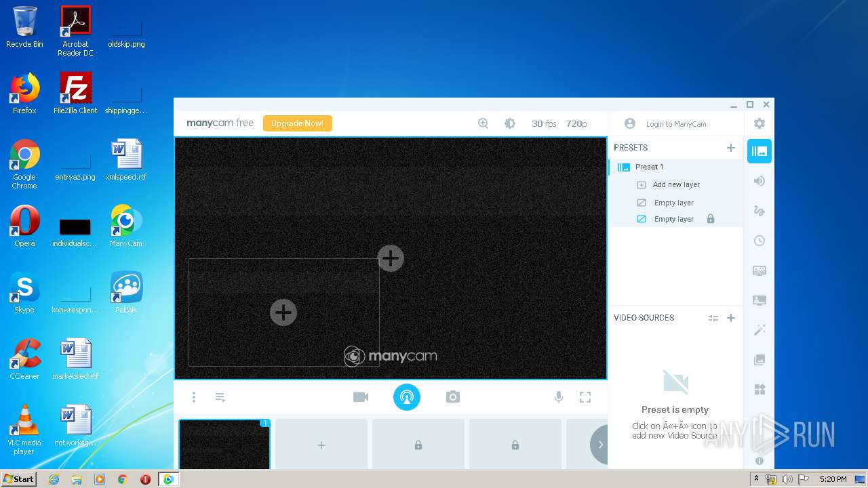868x488 pixels.
Task: Open the video sources filter options icon
Action: click(x=713, y=318)
